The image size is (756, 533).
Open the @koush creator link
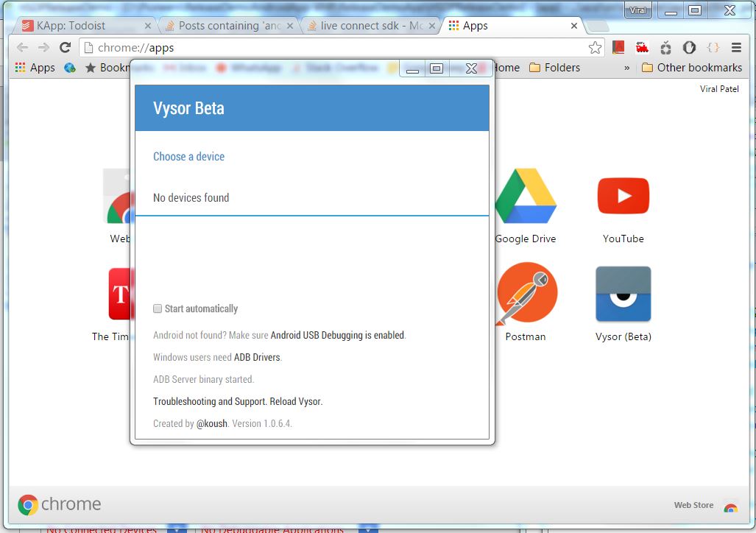(212, 423)
